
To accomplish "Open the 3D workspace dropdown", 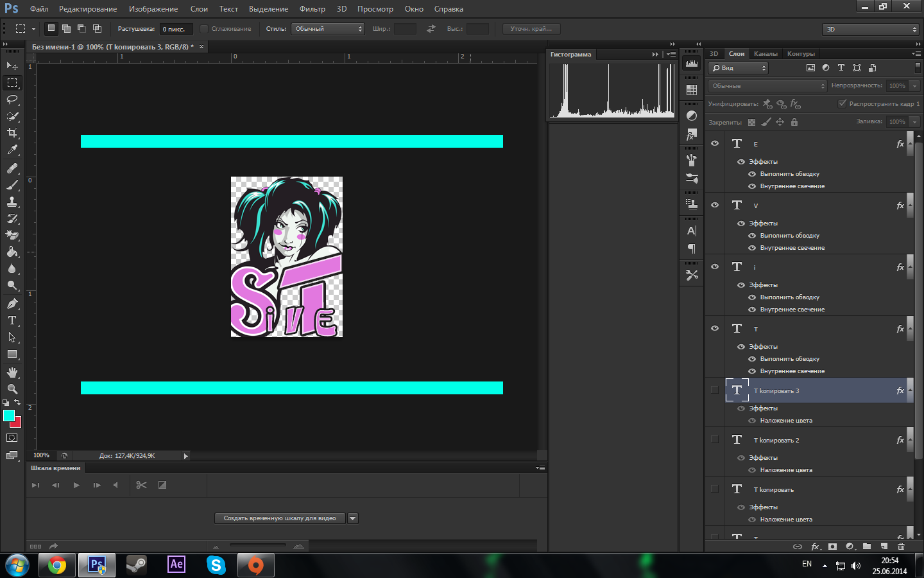I will [871, 29].
